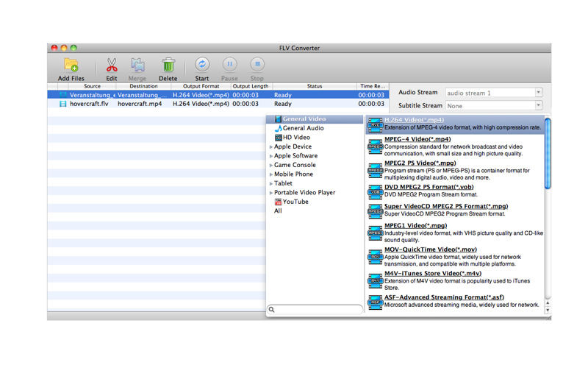Click the MOV-QuickTime Video format icon
Image resolution: width=588 pixels, height=368 pixels.
(375, 257)
